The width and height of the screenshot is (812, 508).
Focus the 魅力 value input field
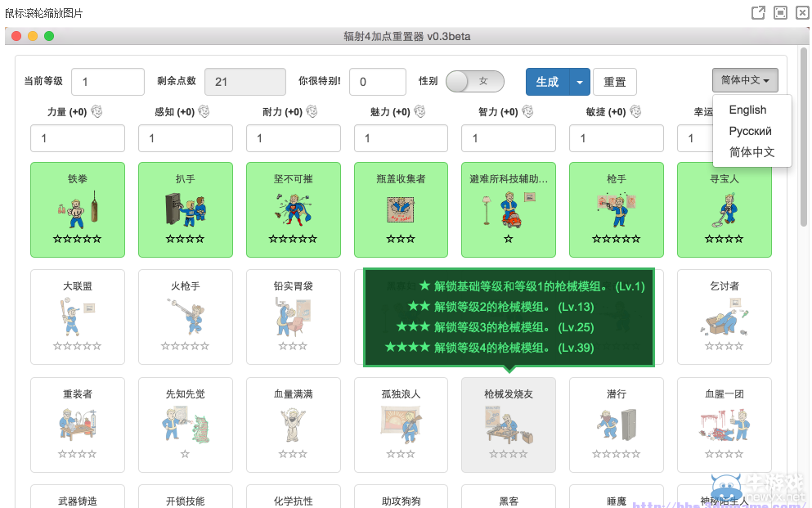click(x=401, y=138)
